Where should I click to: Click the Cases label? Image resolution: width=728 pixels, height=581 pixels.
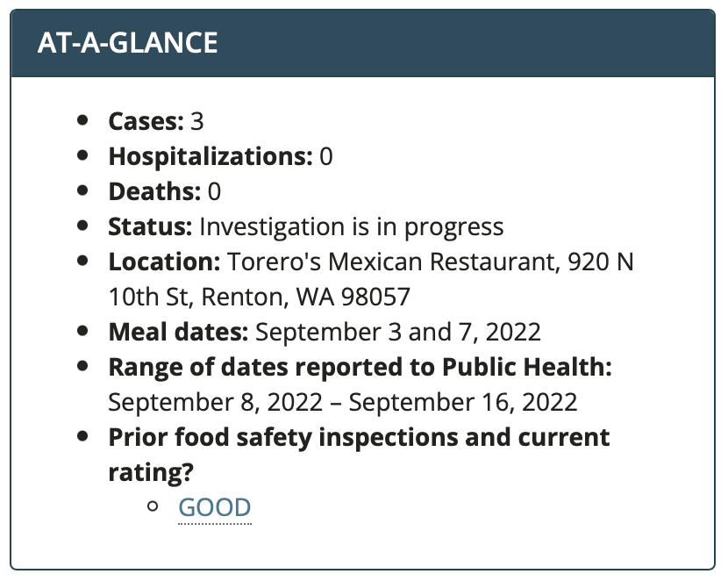tap(146, 121)
